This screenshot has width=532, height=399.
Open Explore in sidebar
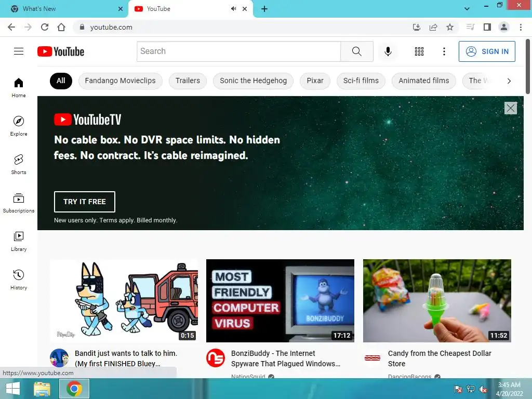(x=19, y=126)
